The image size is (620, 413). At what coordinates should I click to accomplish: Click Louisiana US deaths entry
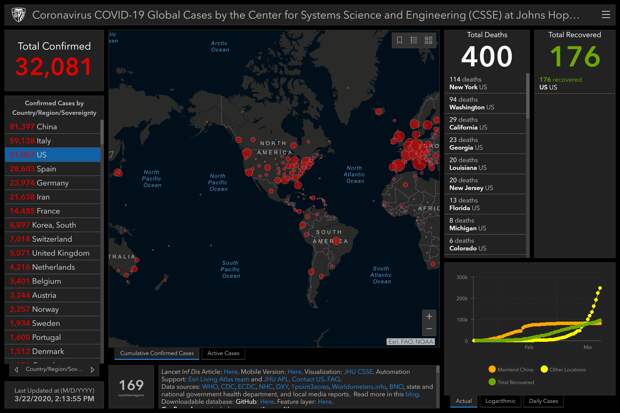coord(486,164)
